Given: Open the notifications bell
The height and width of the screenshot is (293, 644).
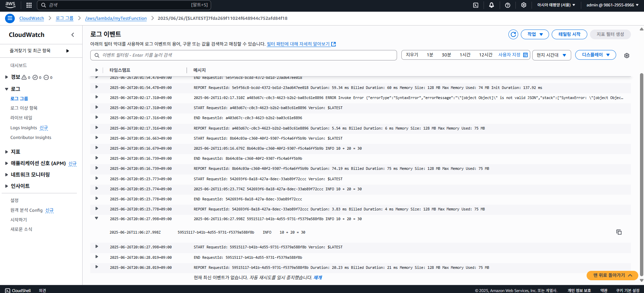Looking at the screenshot, I should coord(491,5).
